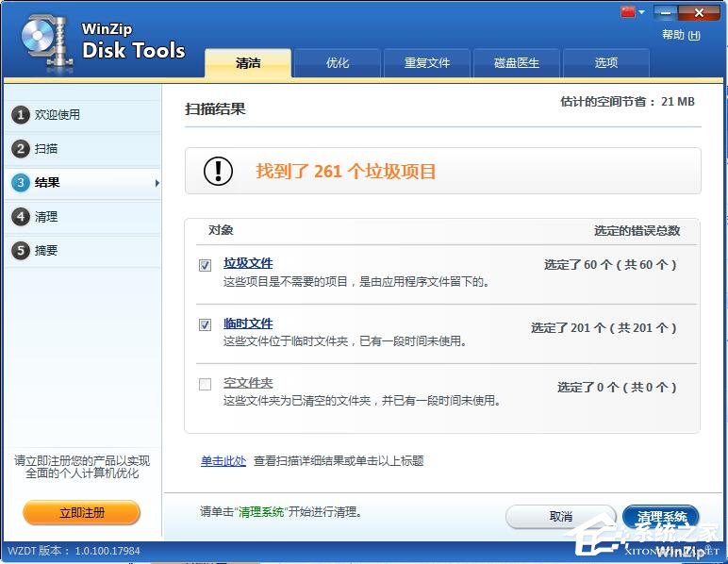Open the 临时文件 details link
This screenshot has width=728, height=564.
click(x=248, y=323)
